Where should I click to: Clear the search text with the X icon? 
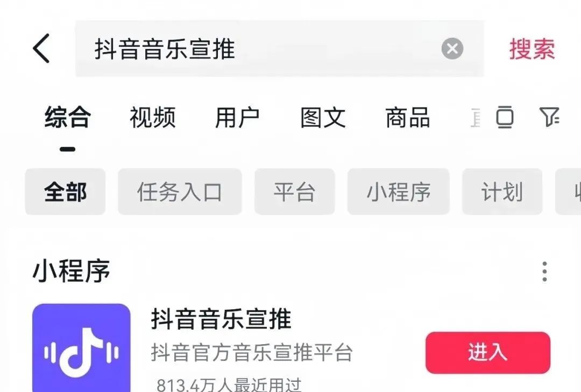pyautogui.click(x=452, y=48)
